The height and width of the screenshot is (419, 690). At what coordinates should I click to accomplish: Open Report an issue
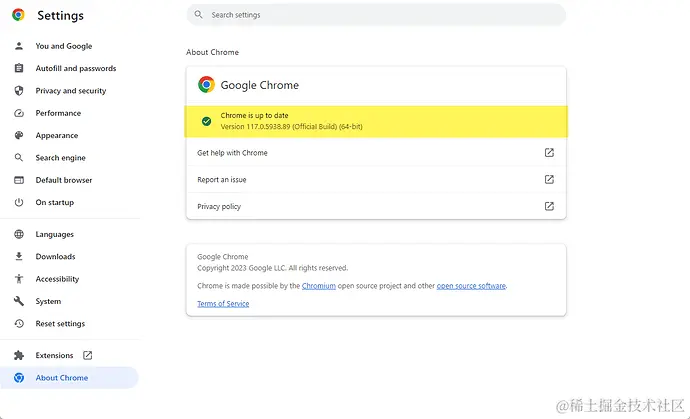pyautogui.click(x=376, y=180)
